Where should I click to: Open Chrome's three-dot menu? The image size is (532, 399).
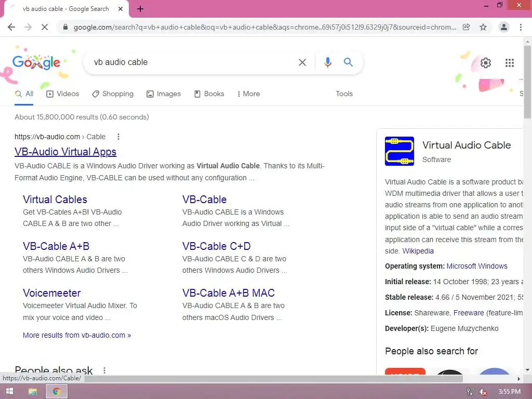click(521, 27)
